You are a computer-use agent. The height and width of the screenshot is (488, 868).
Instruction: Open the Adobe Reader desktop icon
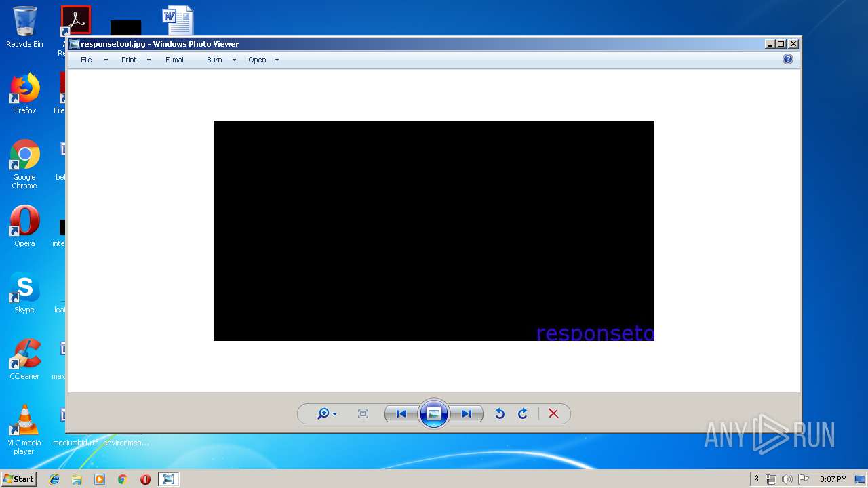pos(75,20)
